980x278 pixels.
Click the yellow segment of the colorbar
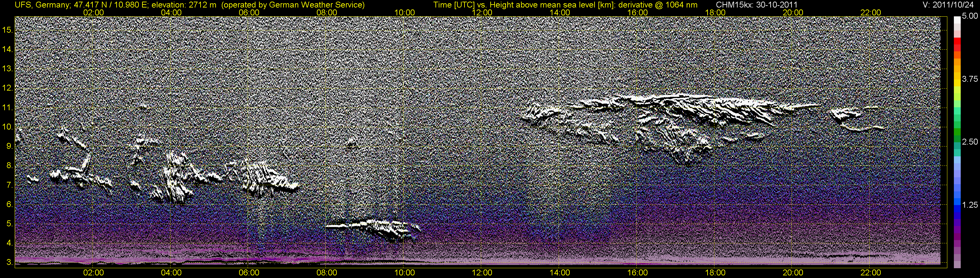pyautogui.click(x=957, y=82)
